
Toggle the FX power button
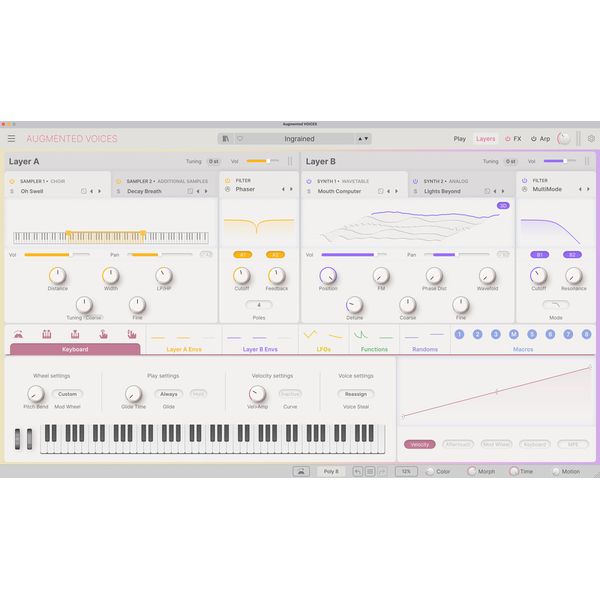(507, 139)
